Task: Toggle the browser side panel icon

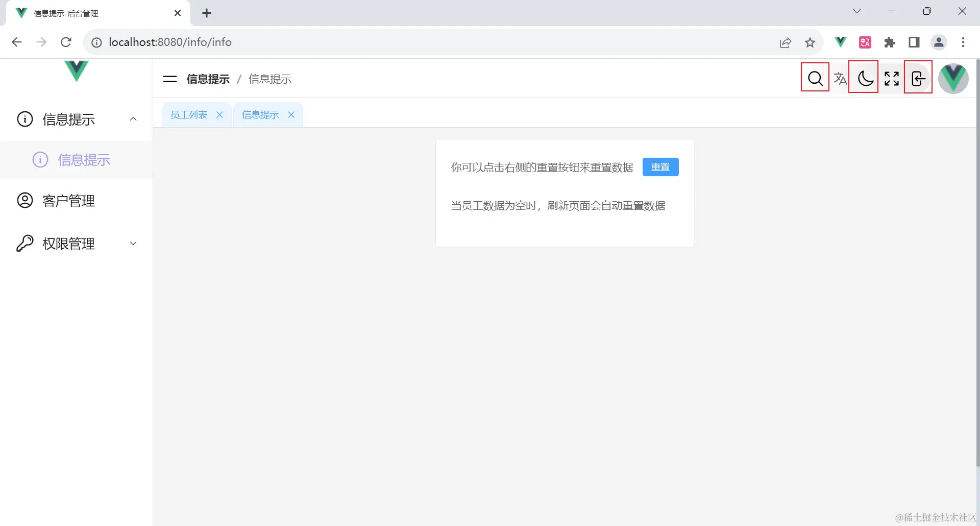Action: [914, 42]
